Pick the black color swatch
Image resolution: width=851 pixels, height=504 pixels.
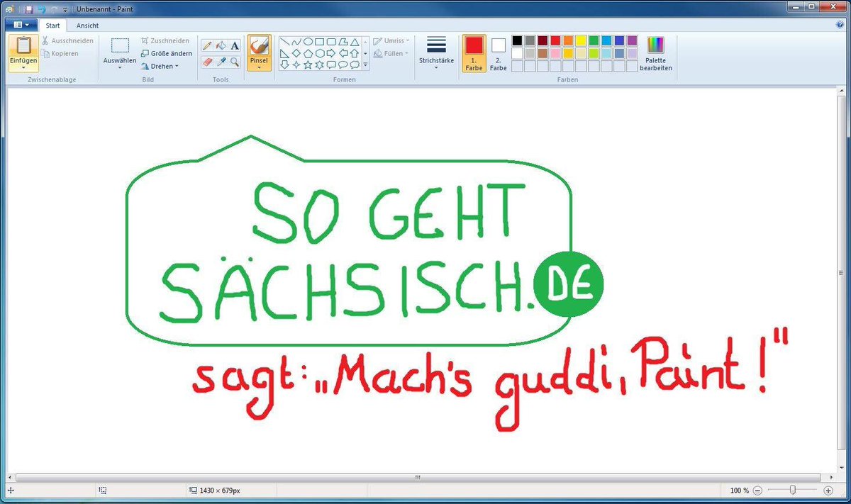pos(517,40)
